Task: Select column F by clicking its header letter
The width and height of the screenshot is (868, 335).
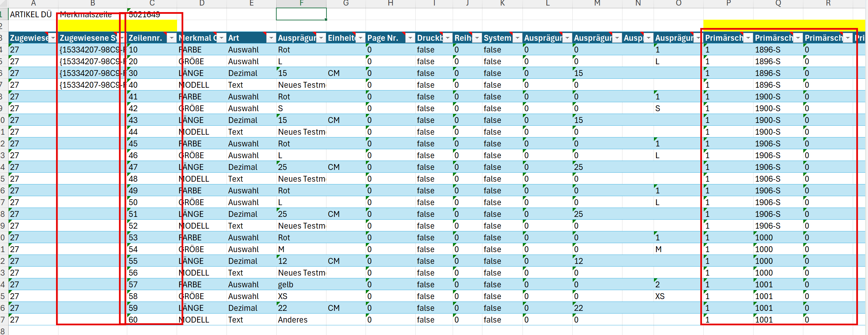Action: [301, 3]
